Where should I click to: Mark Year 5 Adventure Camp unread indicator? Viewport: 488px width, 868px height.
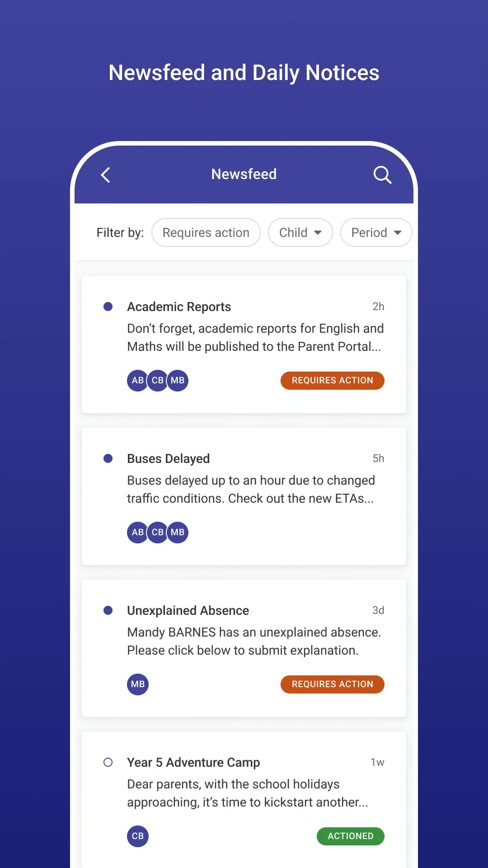pos(108,763)
